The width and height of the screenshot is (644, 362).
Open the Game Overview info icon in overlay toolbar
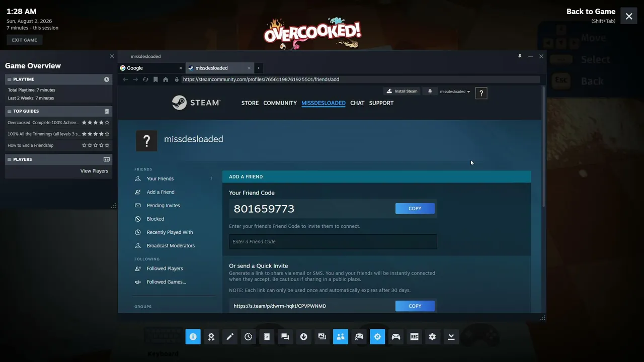193,337
